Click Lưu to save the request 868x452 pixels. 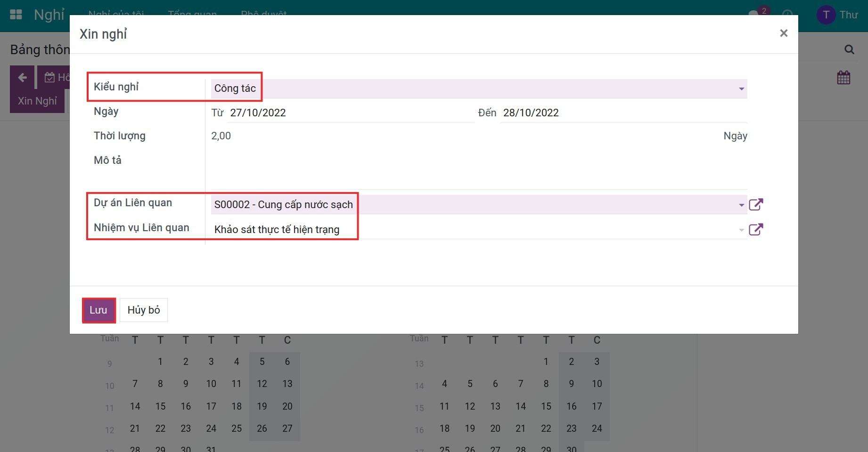pos(98,310)
